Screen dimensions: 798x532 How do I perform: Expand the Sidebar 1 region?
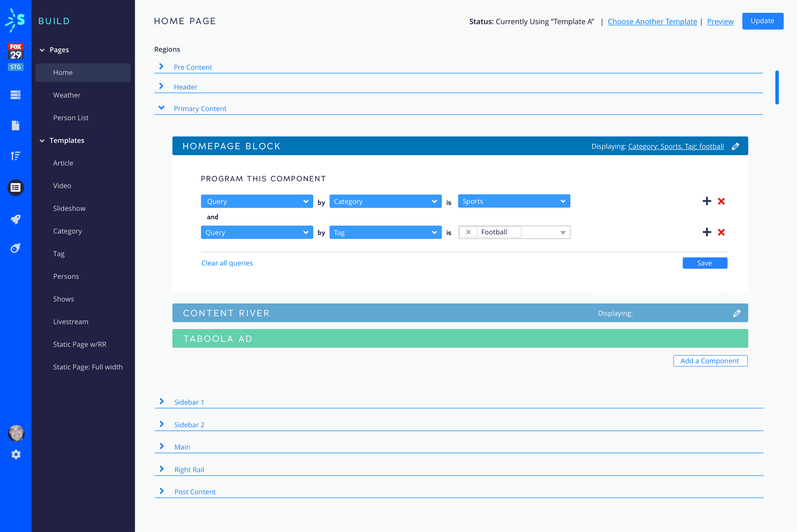point(162,401)
